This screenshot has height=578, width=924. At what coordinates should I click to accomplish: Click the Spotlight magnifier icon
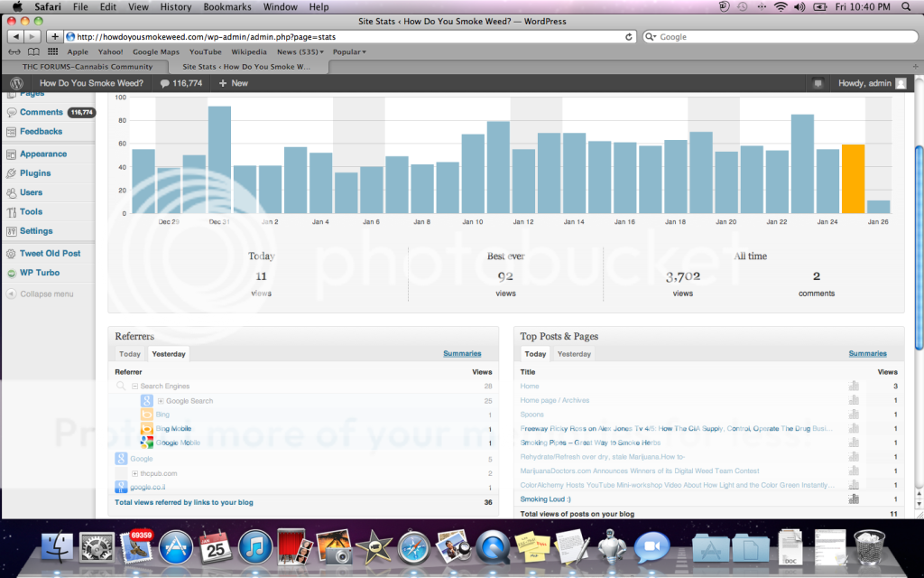point(906,7)
